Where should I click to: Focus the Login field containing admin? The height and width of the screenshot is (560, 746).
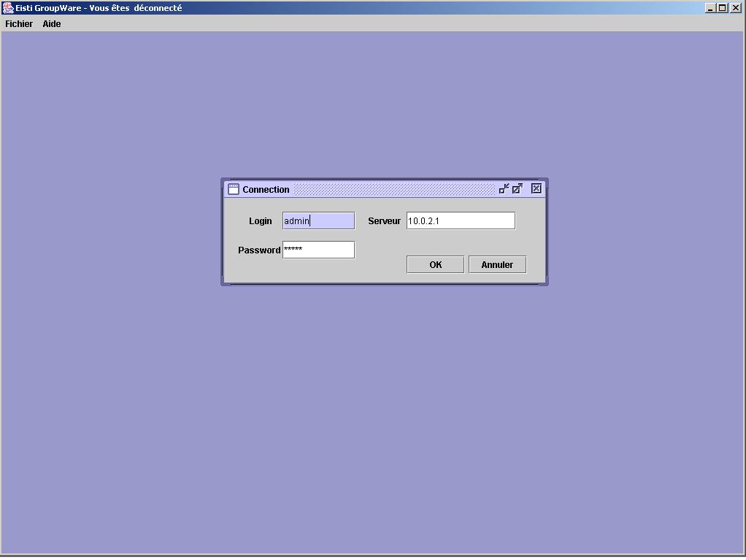318,220
